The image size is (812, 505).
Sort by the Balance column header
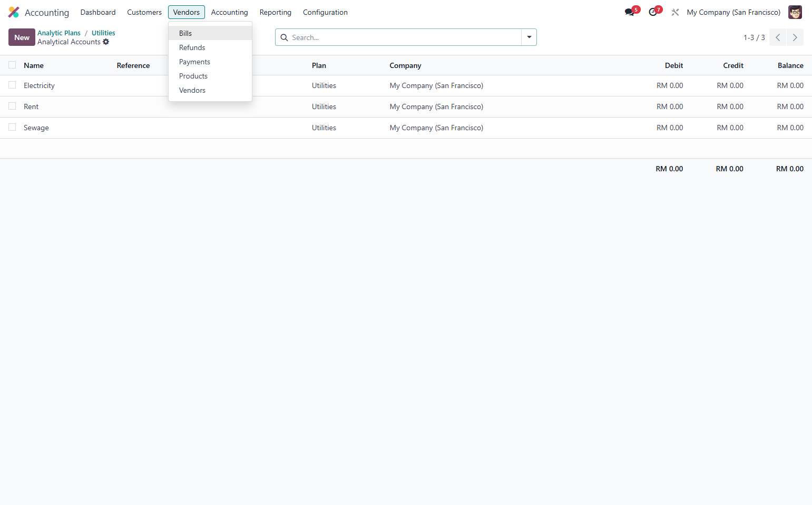[790, 65]
